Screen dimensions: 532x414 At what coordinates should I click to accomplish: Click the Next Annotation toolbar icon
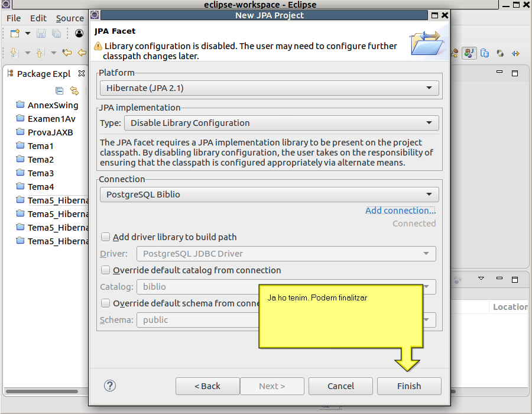coord(14,53)
